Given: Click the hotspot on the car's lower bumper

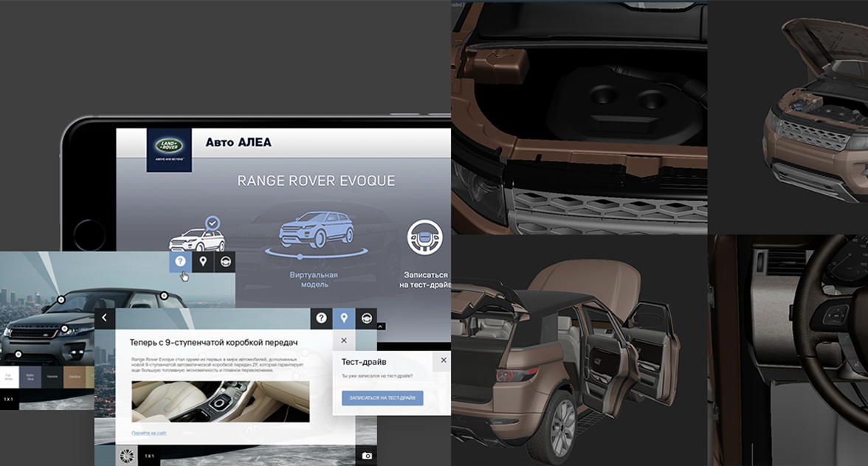Looking at the screenshot, I should [18, 355].
